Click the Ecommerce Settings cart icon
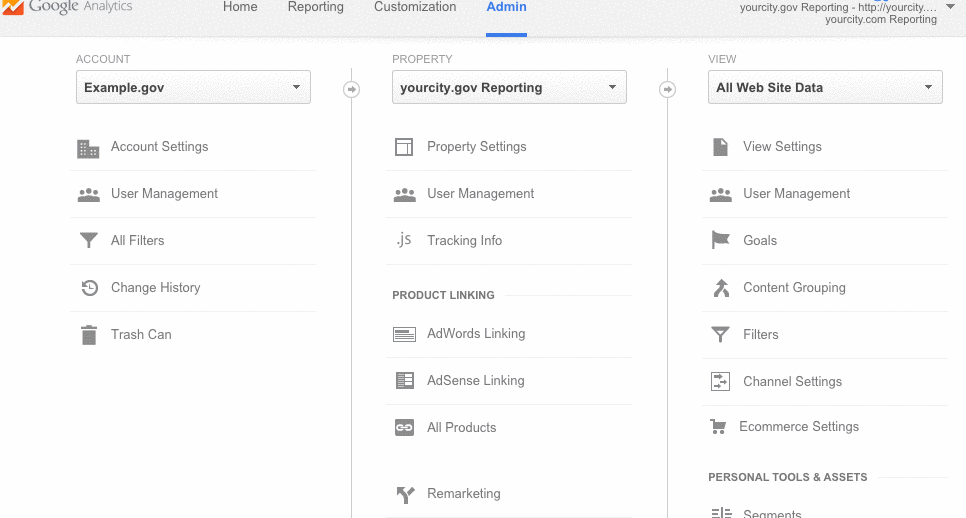The height and width of the screenshot is (518, 966). pyautogui.click(x=718, y=426)
